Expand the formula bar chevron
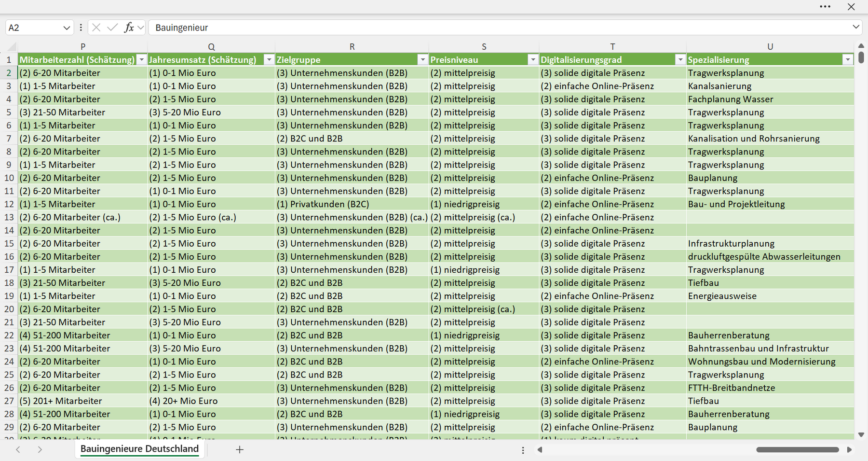 point(856,27)
